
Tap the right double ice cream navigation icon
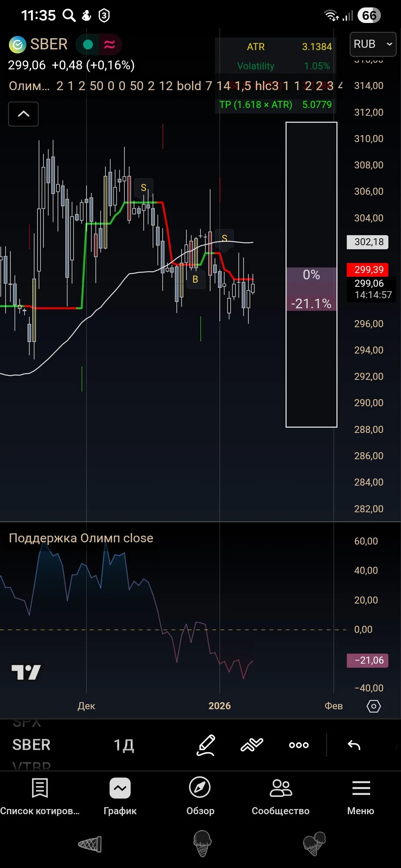(314, 844)
